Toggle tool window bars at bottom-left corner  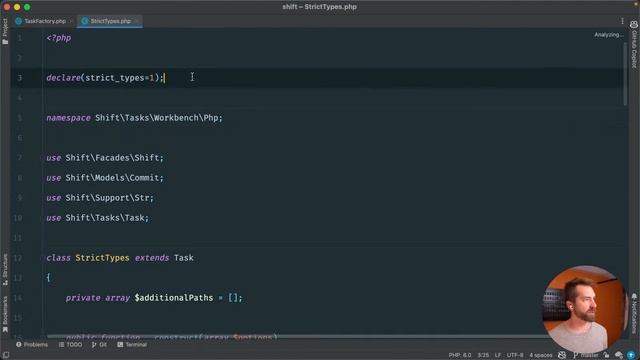(x=6, y=355)
